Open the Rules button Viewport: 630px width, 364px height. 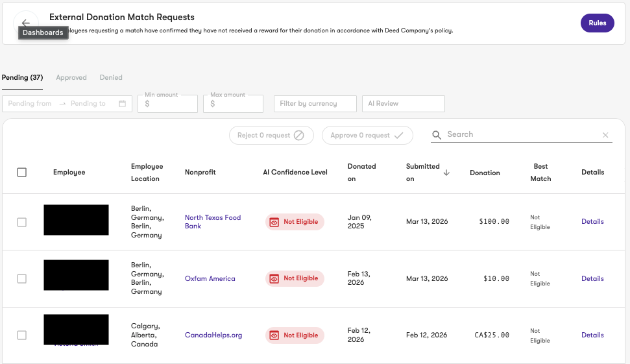[597, 23]
